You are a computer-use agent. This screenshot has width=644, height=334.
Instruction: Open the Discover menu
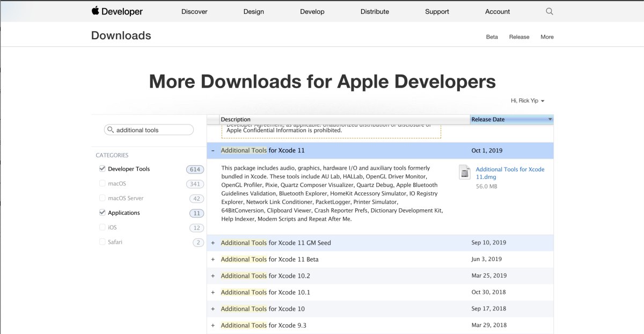coord(194,11)
